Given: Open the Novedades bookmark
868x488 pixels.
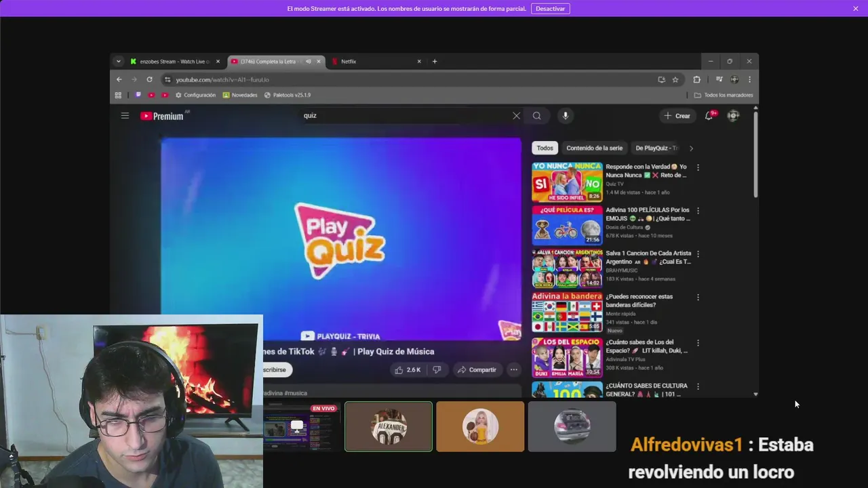Looking at the screenshot, I should click(x=240, y=95).
